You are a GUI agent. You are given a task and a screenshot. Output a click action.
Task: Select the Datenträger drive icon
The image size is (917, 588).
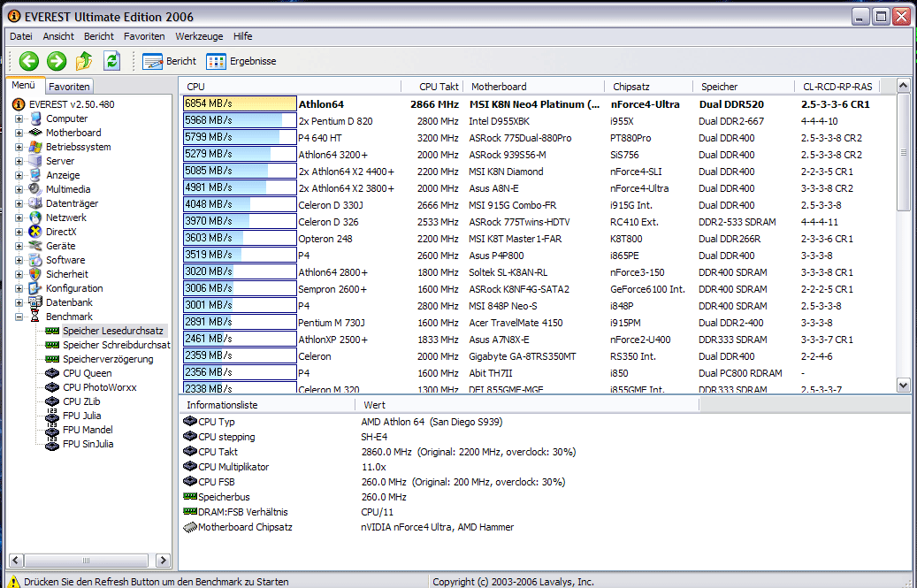click(35, 203)
